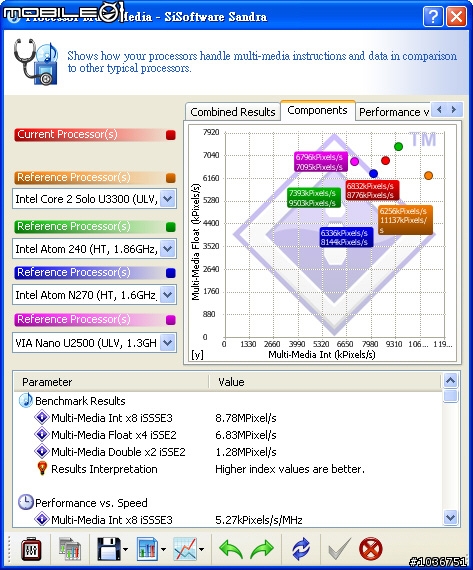Screen dimensions: 473x570
Task: Click the red cancel X icon
Action: pyautogui.click(x=370, y=549)
